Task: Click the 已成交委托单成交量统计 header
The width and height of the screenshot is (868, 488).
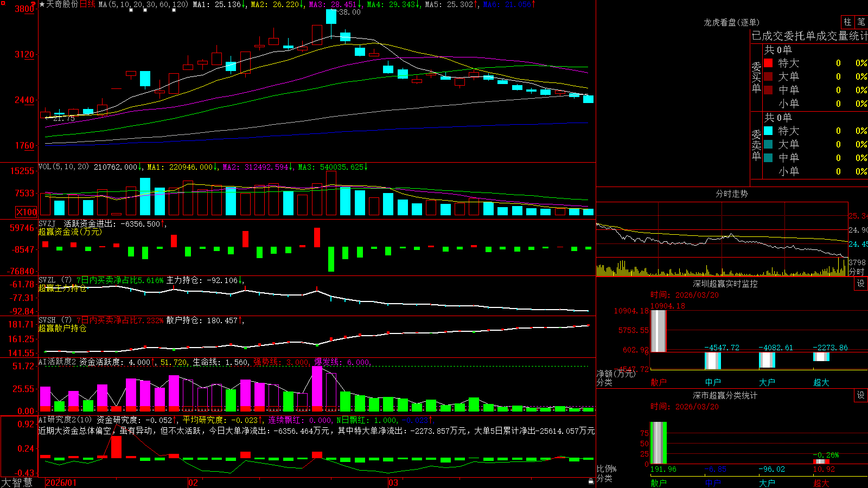Action: coord(809,36)
